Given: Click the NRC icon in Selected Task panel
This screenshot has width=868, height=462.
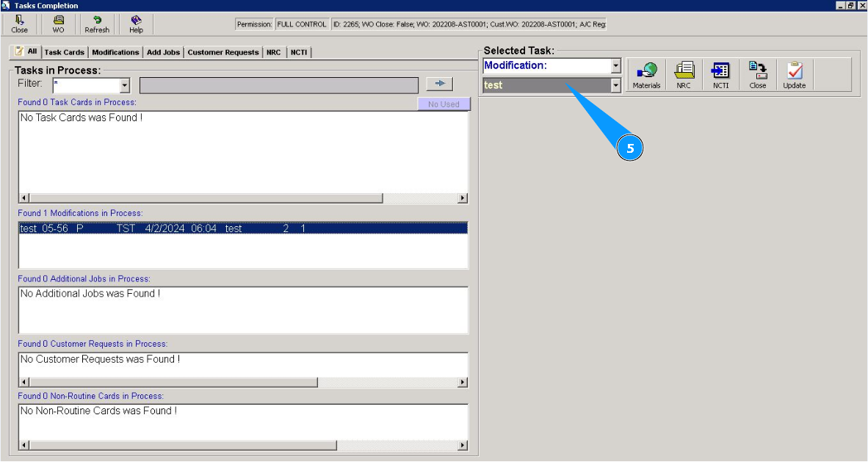Looking at the screenshot, I should pos(684,75).
